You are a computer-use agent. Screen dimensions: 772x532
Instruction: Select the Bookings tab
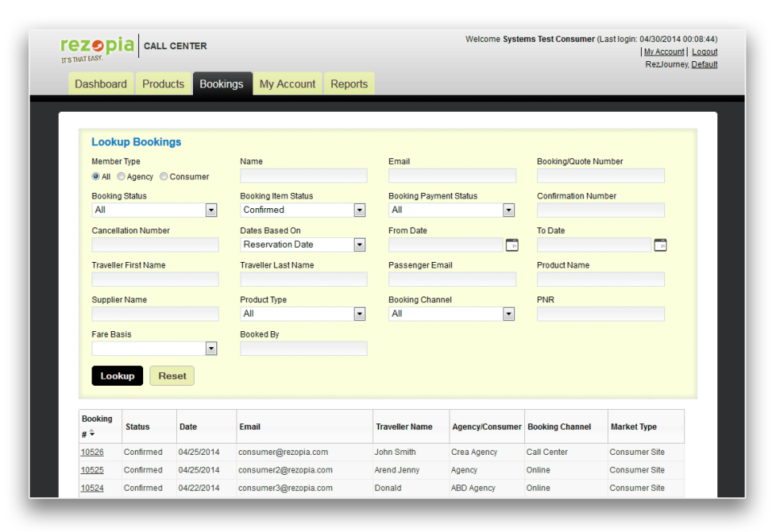[x=222, y=84]
